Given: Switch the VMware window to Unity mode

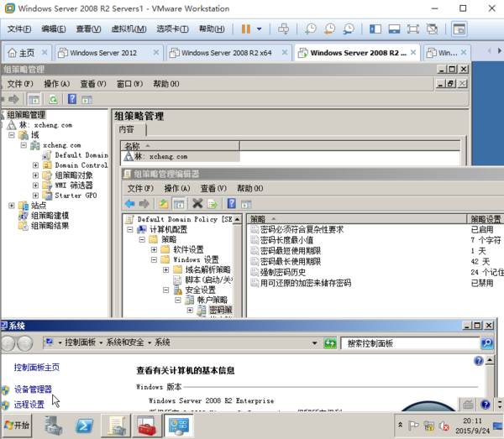Looking at the screenshot, I should click(x=432, y=29).
